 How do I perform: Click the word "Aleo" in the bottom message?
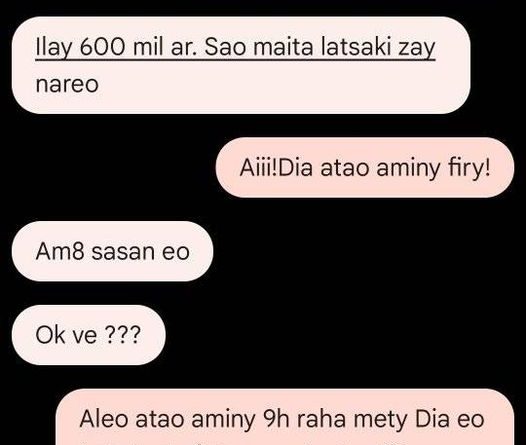point(104,419)
